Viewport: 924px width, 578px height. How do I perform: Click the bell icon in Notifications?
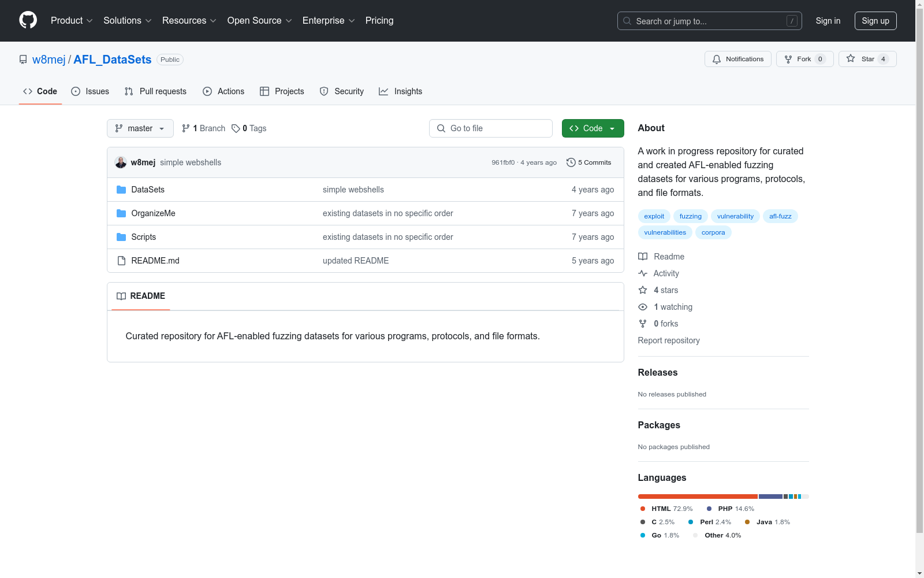[717, 59]
